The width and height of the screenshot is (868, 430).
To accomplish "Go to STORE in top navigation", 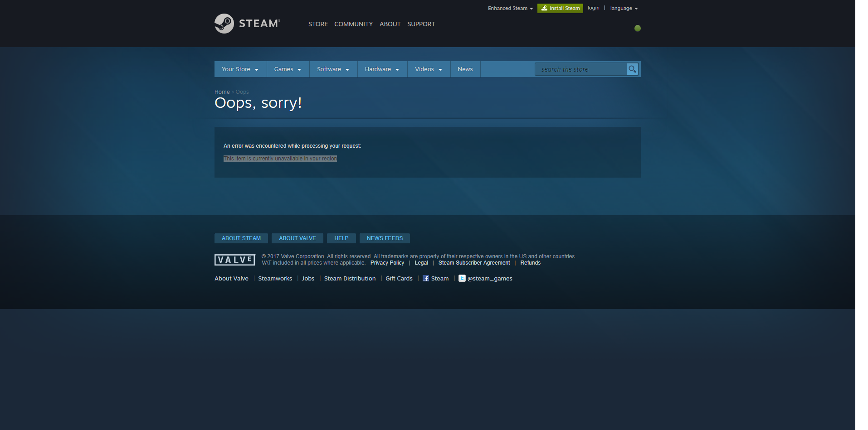I will click(318, 24).
